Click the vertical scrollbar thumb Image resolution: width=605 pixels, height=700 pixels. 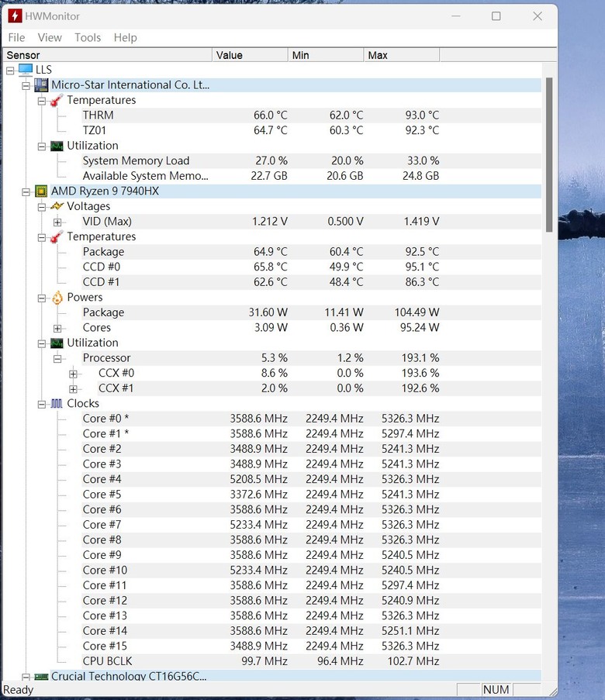pyautogui.click(x=549, y=154)
